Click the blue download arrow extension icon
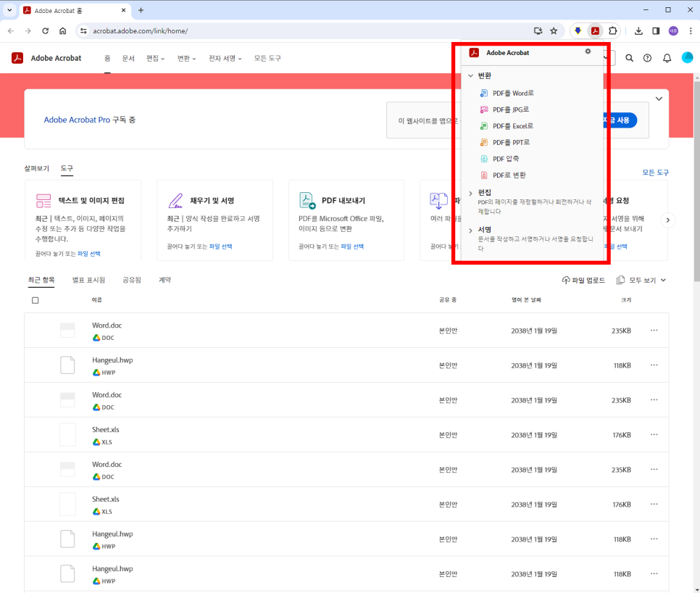The image size is (700, 593). [x=578, y=31]
